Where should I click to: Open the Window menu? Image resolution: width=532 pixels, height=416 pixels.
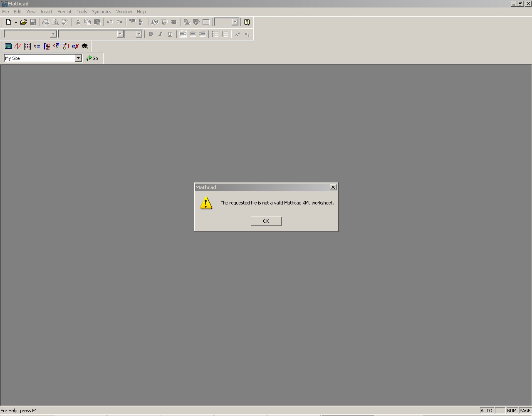[124, 12]
